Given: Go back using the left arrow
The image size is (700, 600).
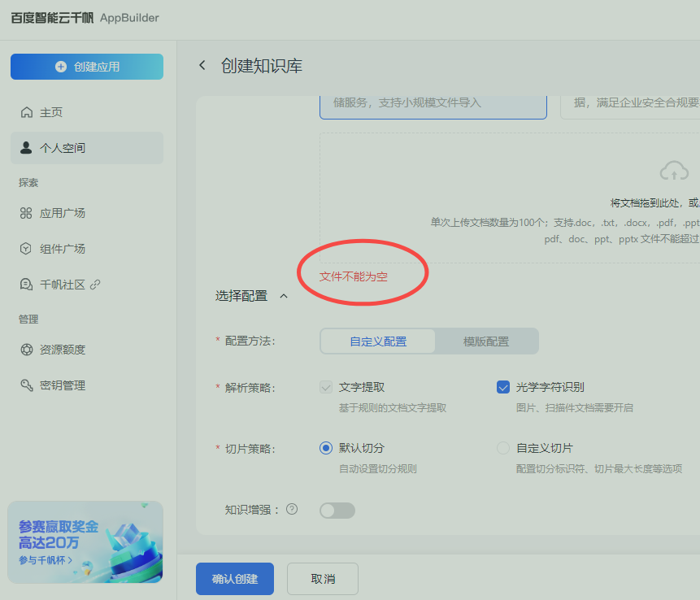Looking at the screenshot, I should pyautogui.click(x=202, y=66).
